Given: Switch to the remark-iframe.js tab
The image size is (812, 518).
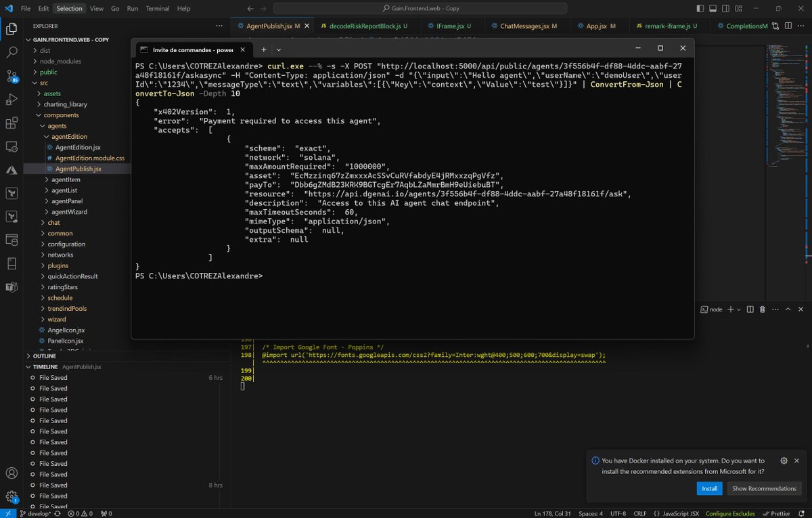Looking at the screenshot, I should 667,26.
